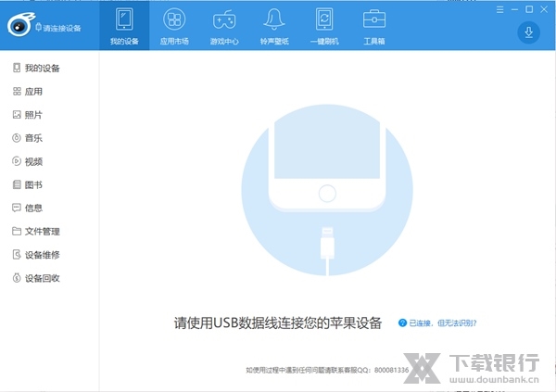556x392 pixels.
Task: Switch to the 应用市场 tab
Action: pos(174,26)
